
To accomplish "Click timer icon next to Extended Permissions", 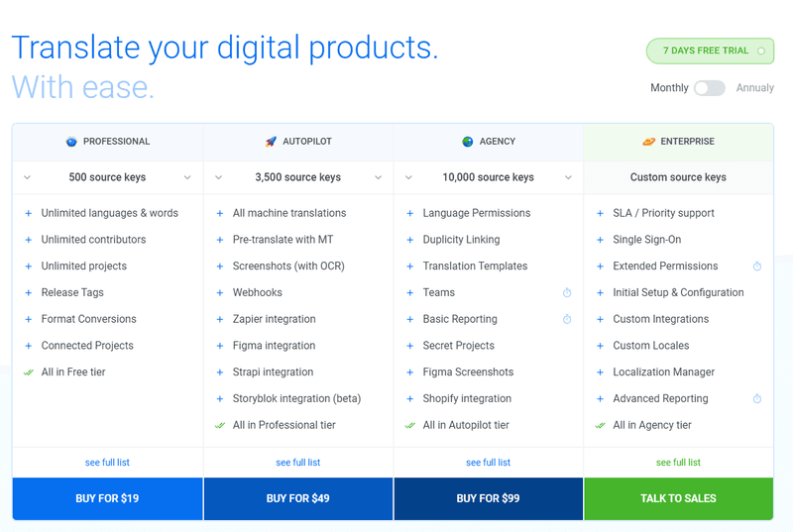I will click(x=757, y=266).
